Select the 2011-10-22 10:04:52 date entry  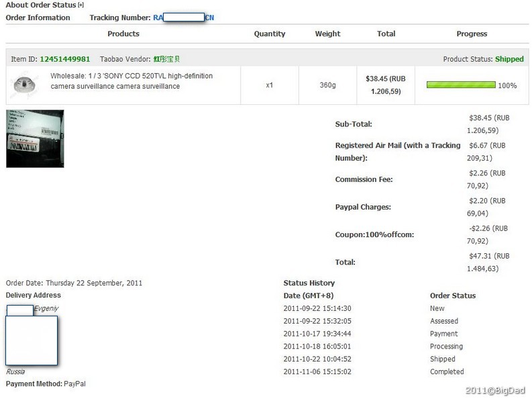coord(317,359)
